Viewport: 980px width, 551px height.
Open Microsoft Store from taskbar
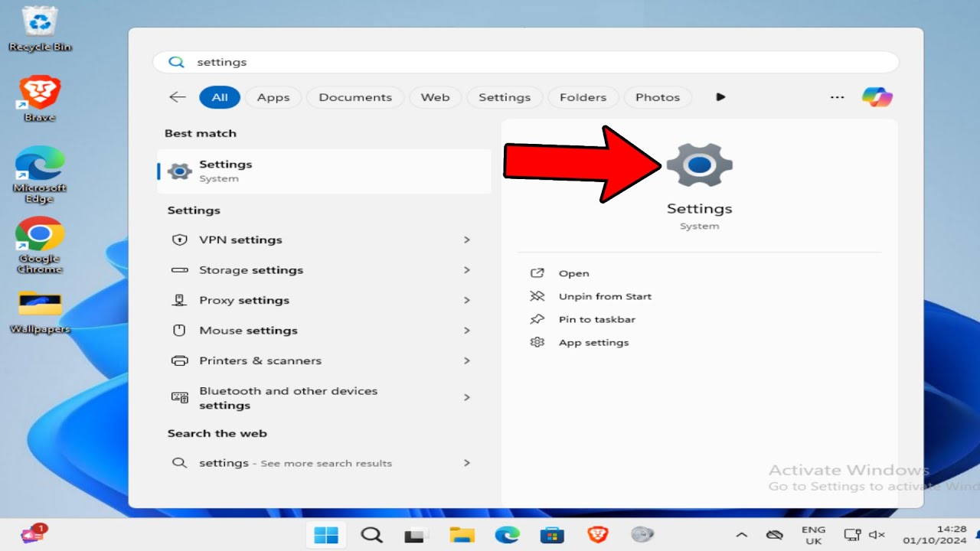(x=552, y=535)
